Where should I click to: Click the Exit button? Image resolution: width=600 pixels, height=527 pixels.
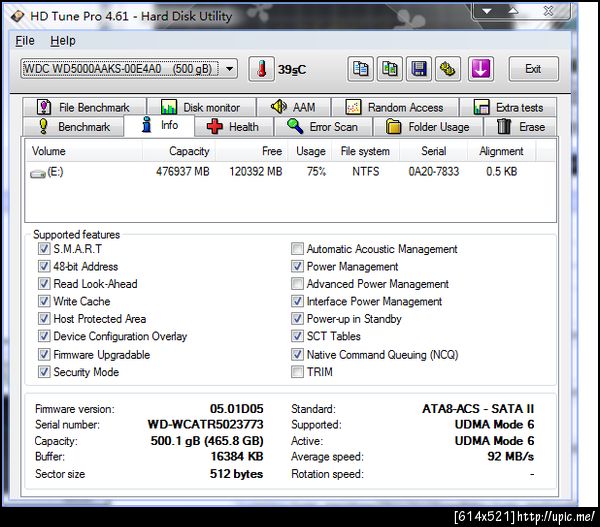click(533, 69)
